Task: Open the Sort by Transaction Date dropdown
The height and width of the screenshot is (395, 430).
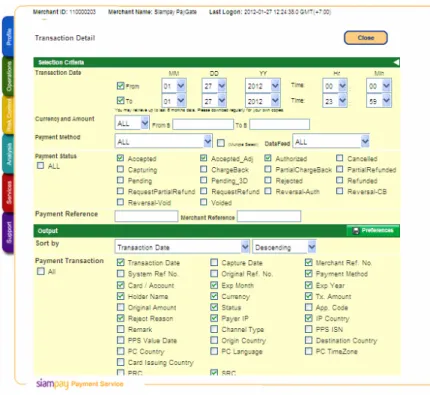Action: (182, 247)
